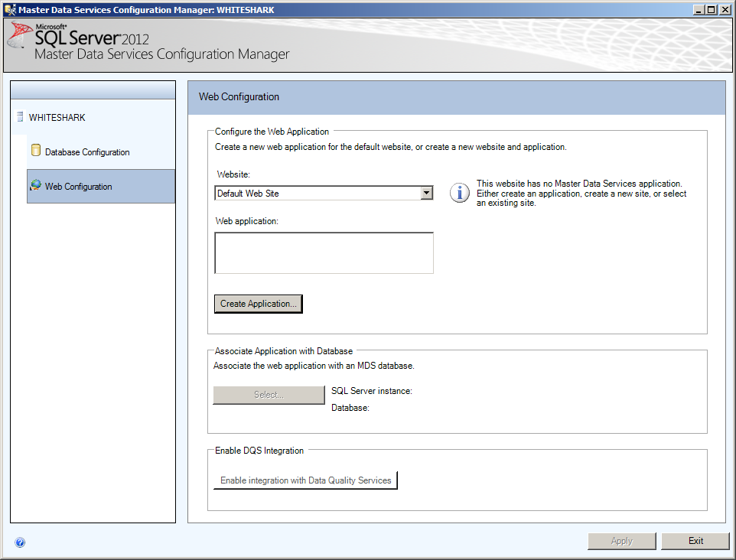Image resolution: width=736 pixels, height=560 pixels.
Task: Click the application icon in the title bar
Action: click(x=10, y=9)
